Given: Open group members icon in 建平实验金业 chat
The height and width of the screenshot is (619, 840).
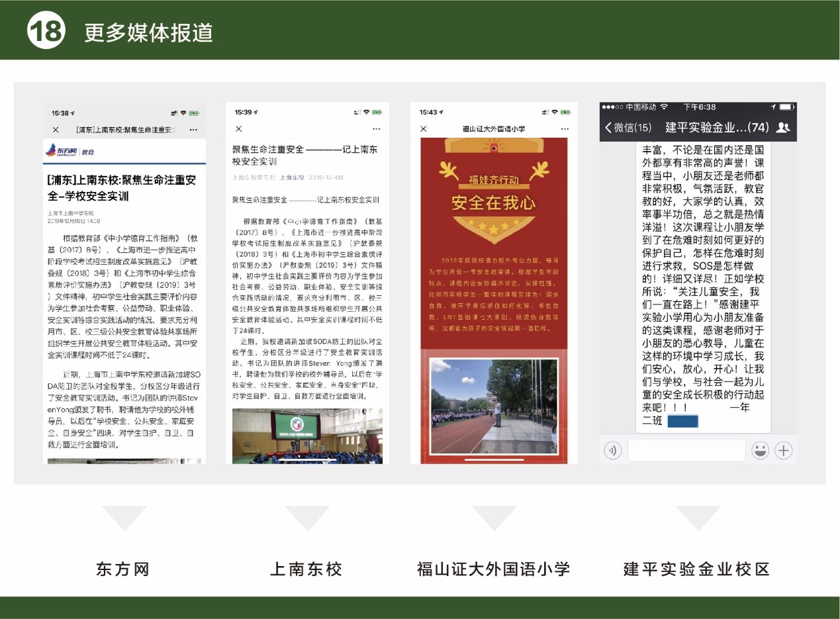Looking at the screenshot, I should [782, 127].
